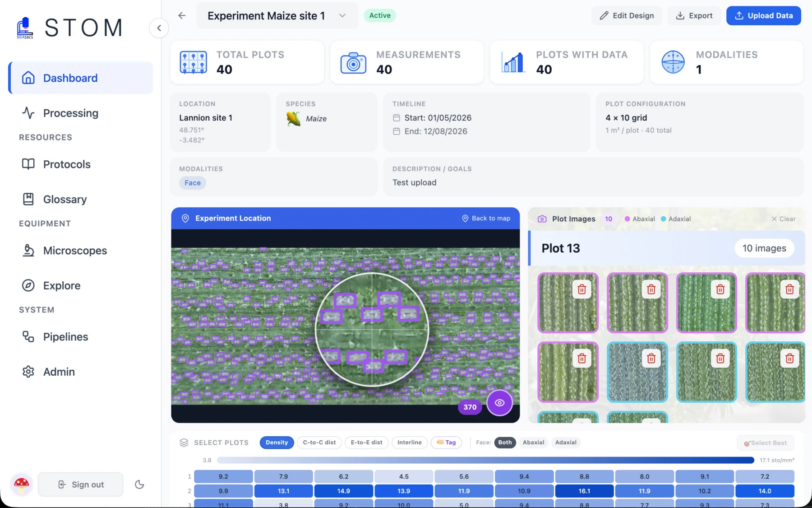This screenshot has height=508, width=812.
Task: Delete the first image in the second row
Action: (x=582, y=359)
